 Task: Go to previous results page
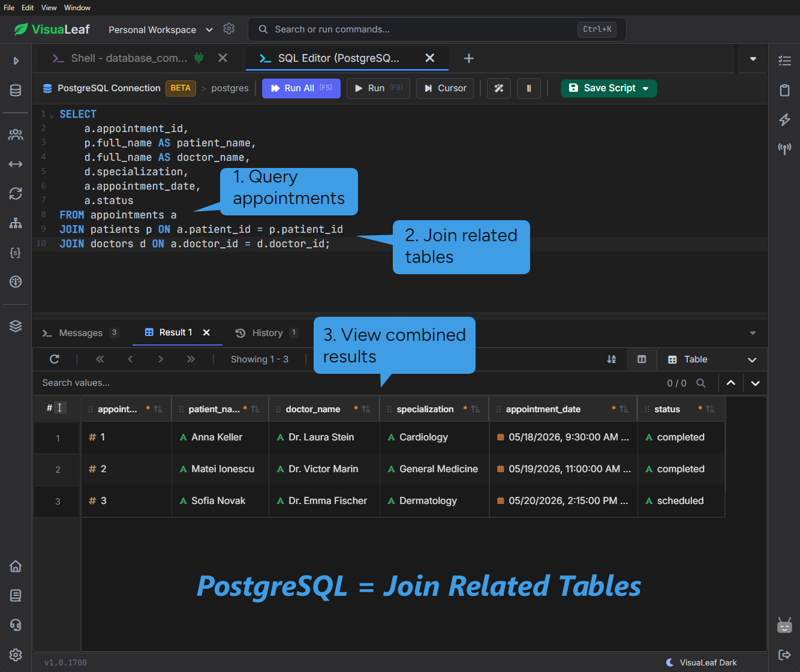(130, 359)
